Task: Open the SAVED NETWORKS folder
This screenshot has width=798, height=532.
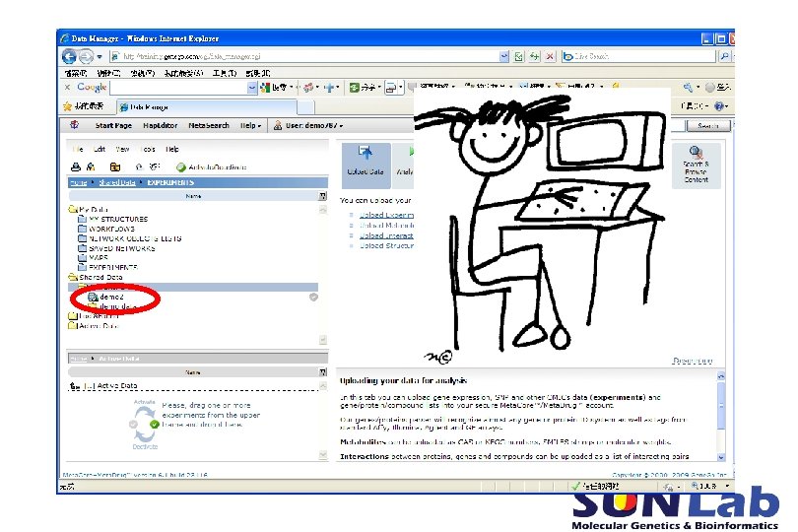Action: pos(116,248)
